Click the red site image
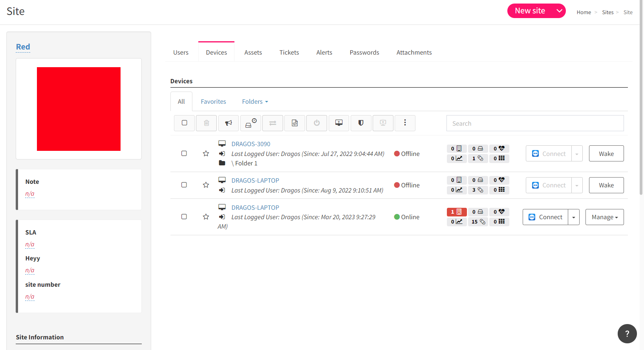The height and width of the screenshot is (350, 644). point(79,109)
